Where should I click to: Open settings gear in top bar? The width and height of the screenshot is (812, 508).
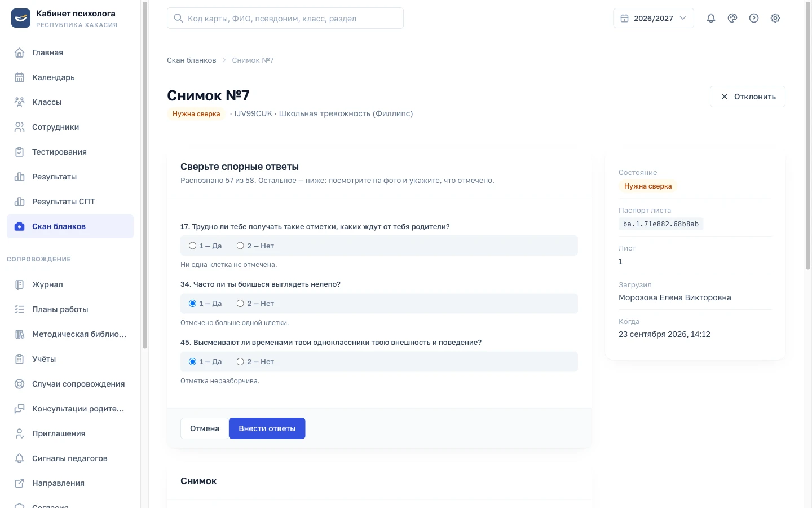click(775, 18)
